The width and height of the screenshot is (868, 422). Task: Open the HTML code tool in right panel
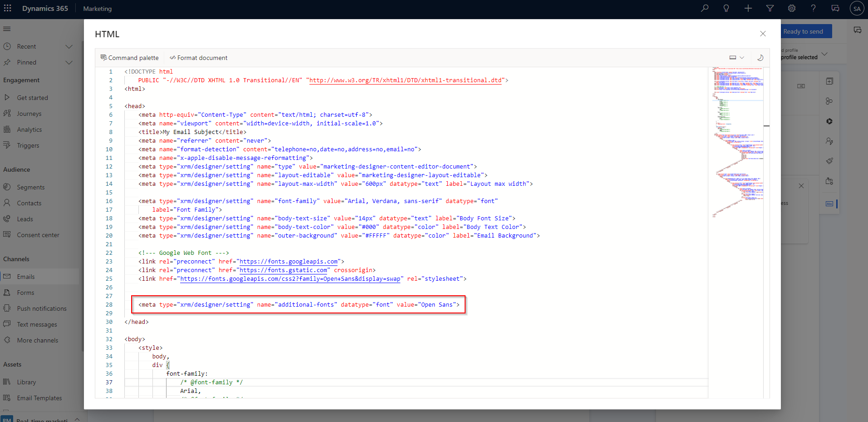point(829,204)
